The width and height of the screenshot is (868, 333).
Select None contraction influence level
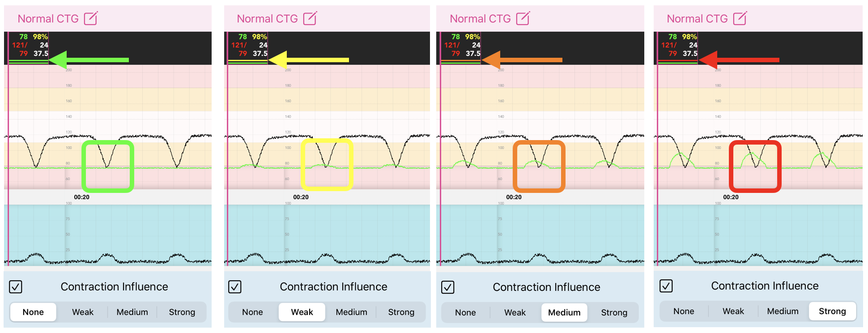pyautogui.click(x=33, y=312)
